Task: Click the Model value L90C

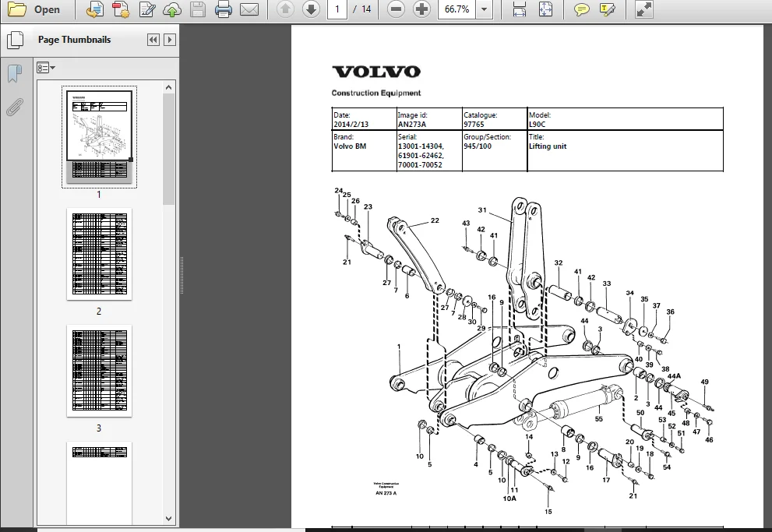Action: pyautogui.click(x=538, y=125)
